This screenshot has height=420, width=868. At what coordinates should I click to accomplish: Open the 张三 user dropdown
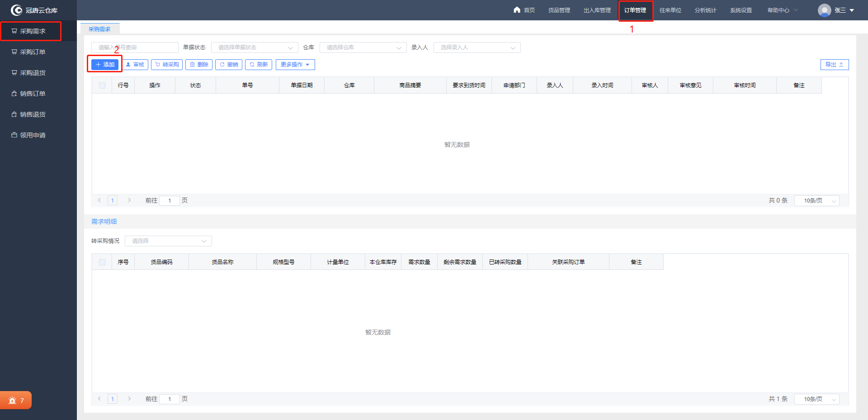click(x=844, y=10)
